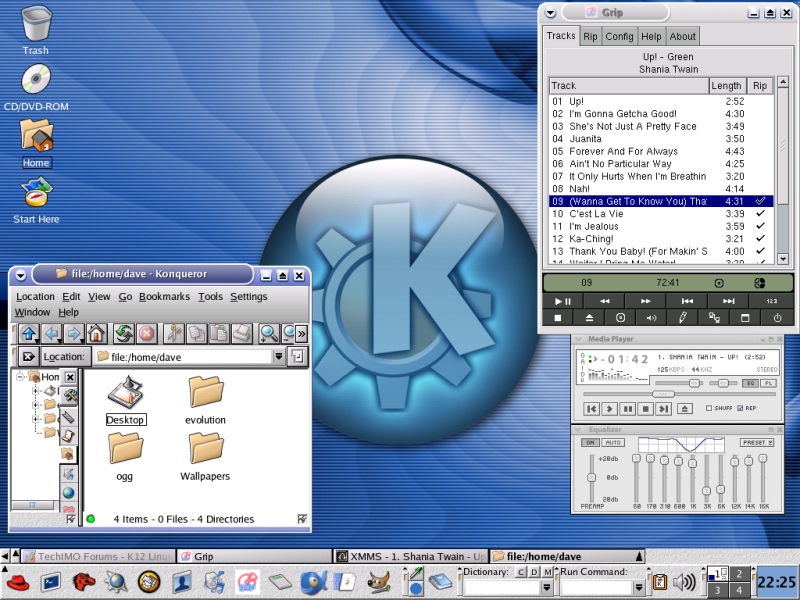Open Grip's disc editor pencil icon
This screenshot has height=600, width=800.
(x=683, y=318)
